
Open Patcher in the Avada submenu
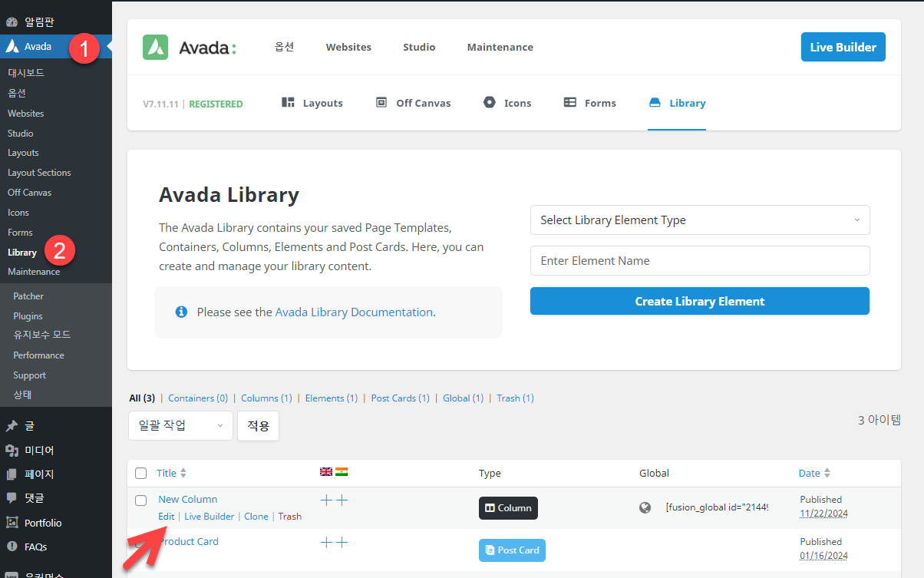(x=28, y=296)
